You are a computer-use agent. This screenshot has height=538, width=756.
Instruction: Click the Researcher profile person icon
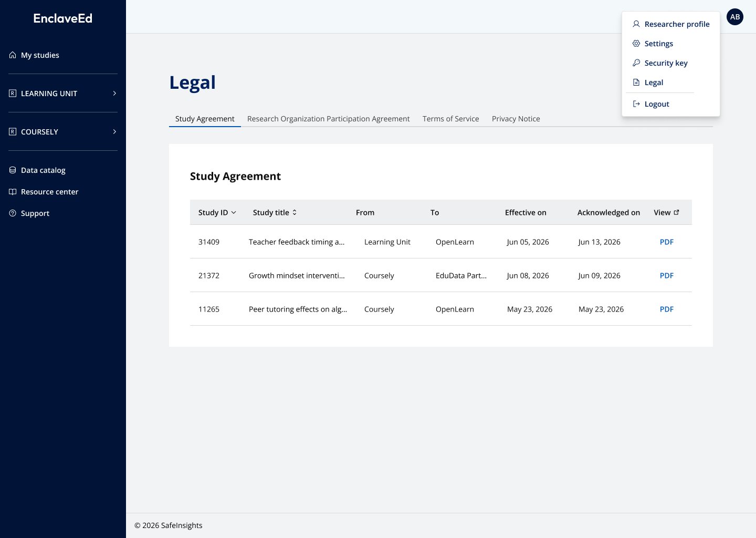pyautogui.click(x=636, y=24)
